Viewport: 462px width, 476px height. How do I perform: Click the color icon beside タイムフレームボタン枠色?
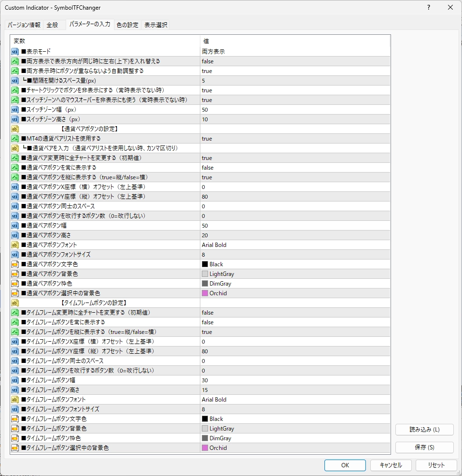[x=15, y=438]
